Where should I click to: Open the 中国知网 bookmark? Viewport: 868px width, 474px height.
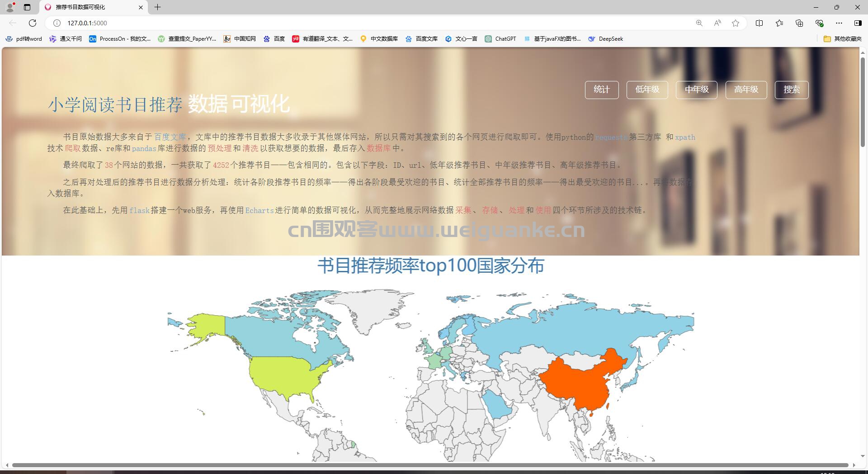[240, 39]
